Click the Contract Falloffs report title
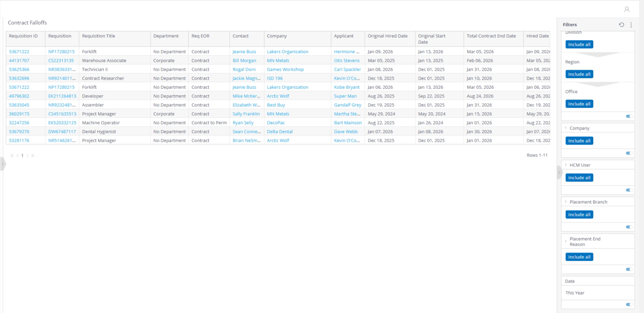 [27, 23]
